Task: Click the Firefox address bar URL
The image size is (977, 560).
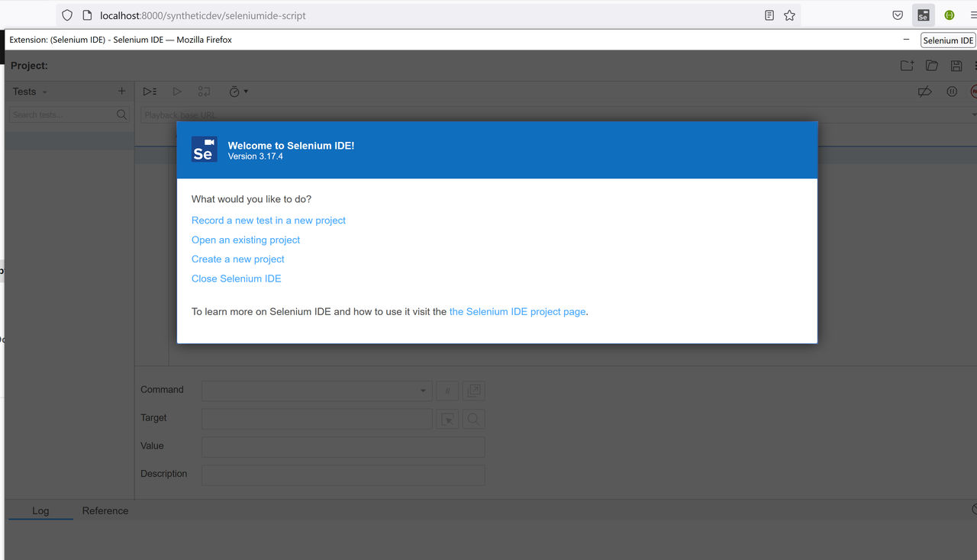Action: coord(203,15)
